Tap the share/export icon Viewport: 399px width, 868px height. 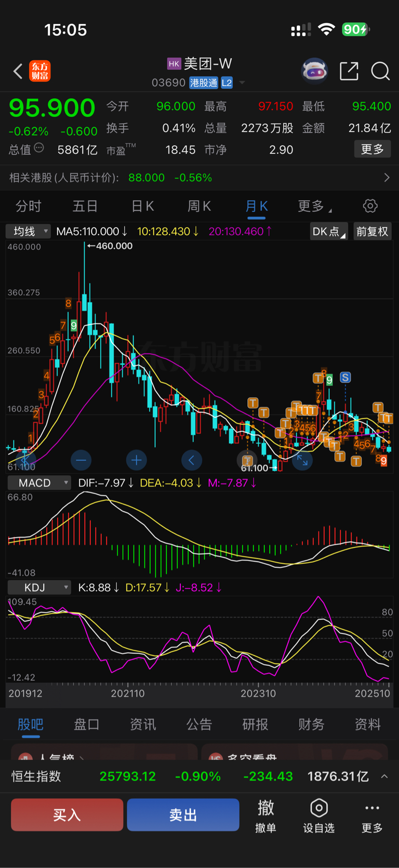(349, 71)
